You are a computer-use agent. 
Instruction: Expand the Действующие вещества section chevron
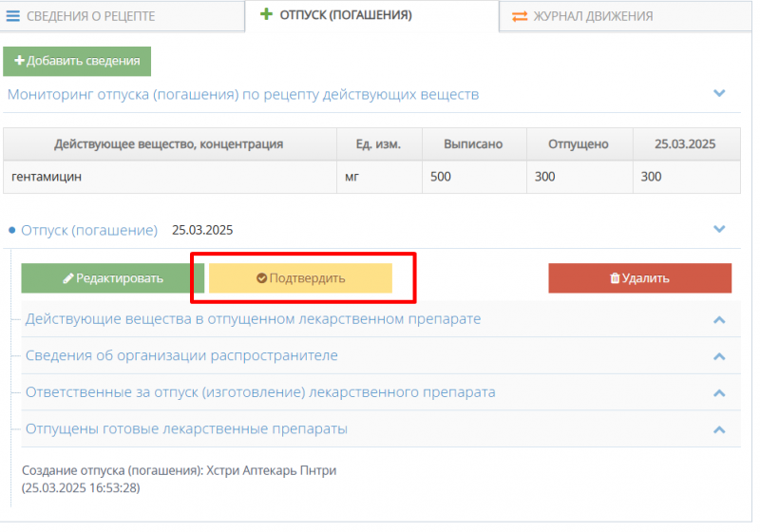(719, 319)
